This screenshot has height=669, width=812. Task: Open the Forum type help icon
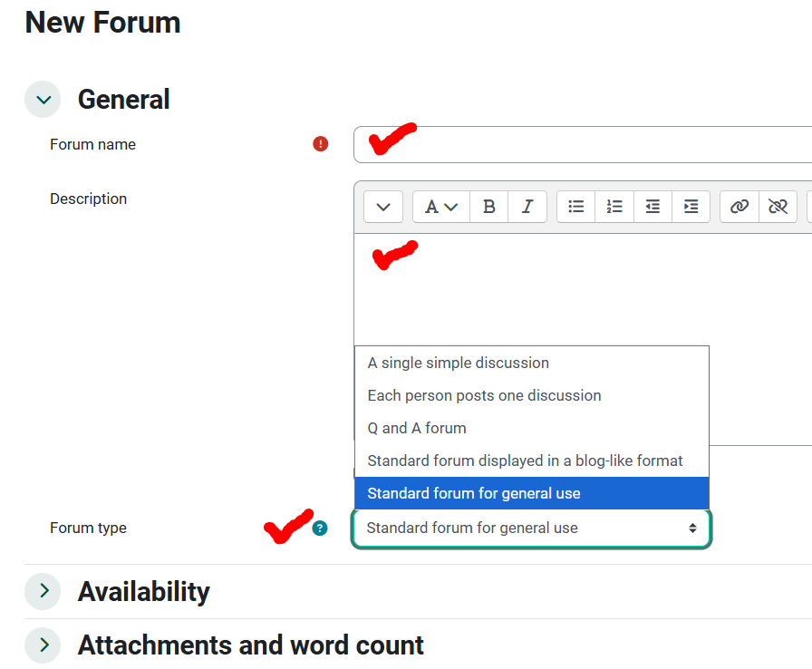tap(320, 528)
